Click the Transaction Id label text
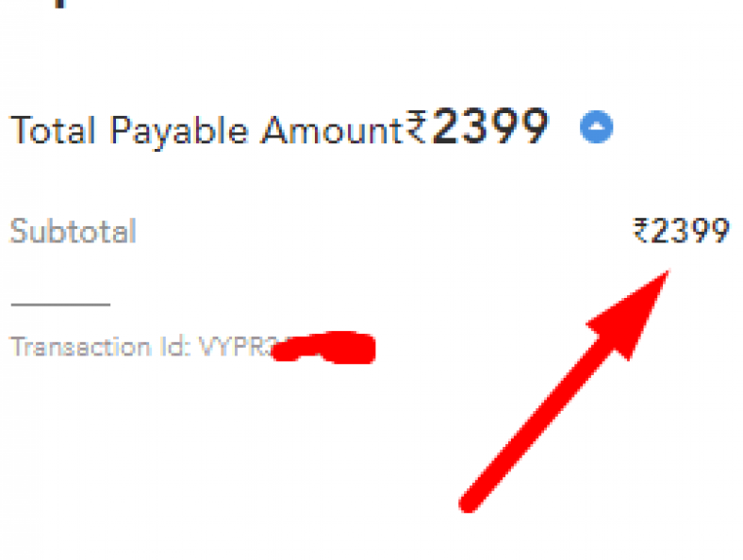The image size is (743, 560). point(101,347)
